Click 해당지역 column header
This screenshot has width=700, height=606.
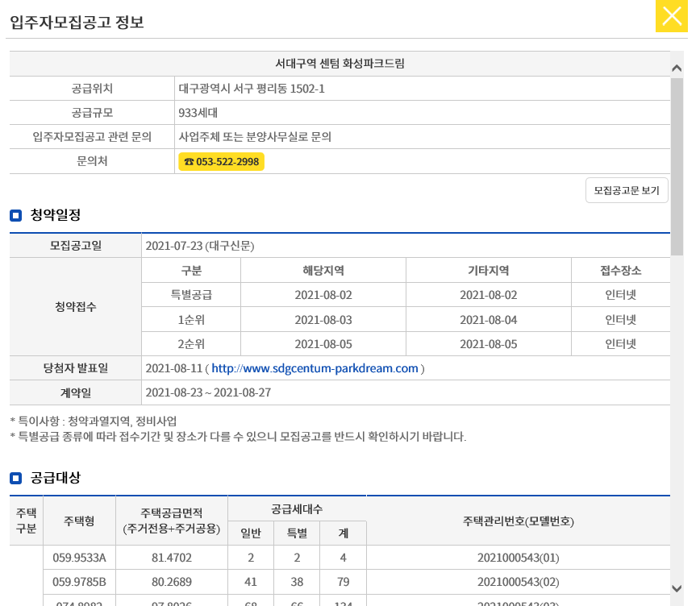click(x=323, y=271)
